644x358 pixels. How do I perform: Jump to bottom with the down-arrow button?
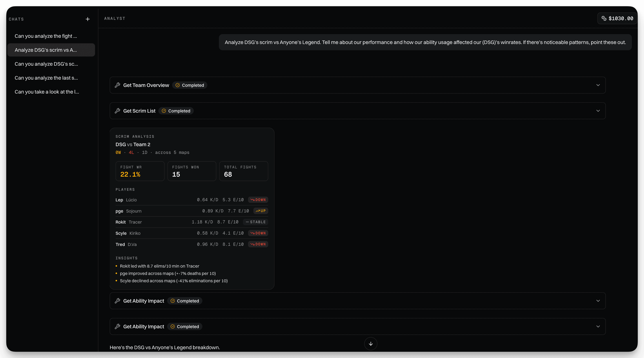point(371,344)
